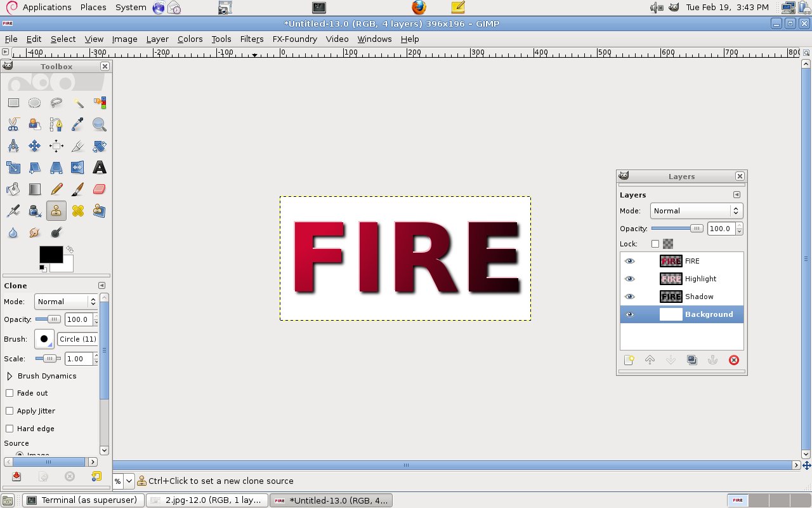Select the Bucket Fill tool
The image size is (812, 508).
[x=13, y=189]
